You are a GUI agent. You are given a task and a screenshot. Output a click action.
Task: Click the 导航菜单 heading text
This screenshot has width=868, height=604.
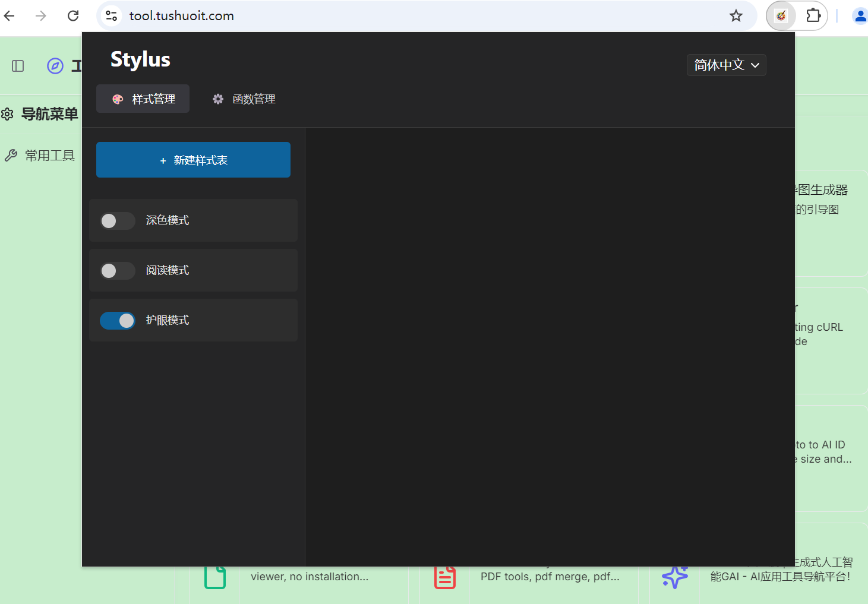click(50, 114)
